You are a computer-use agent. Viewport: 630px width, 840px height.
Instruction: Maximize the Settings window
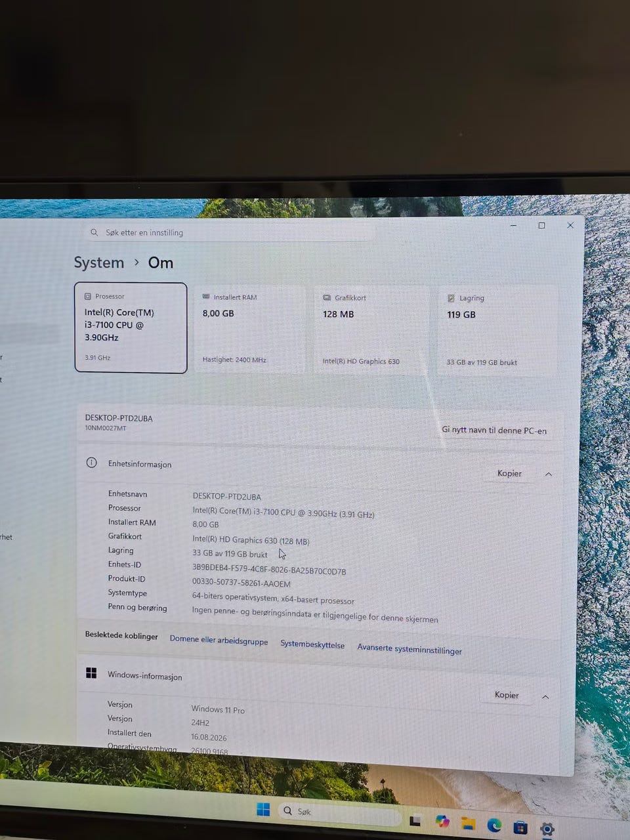point(541,225)
